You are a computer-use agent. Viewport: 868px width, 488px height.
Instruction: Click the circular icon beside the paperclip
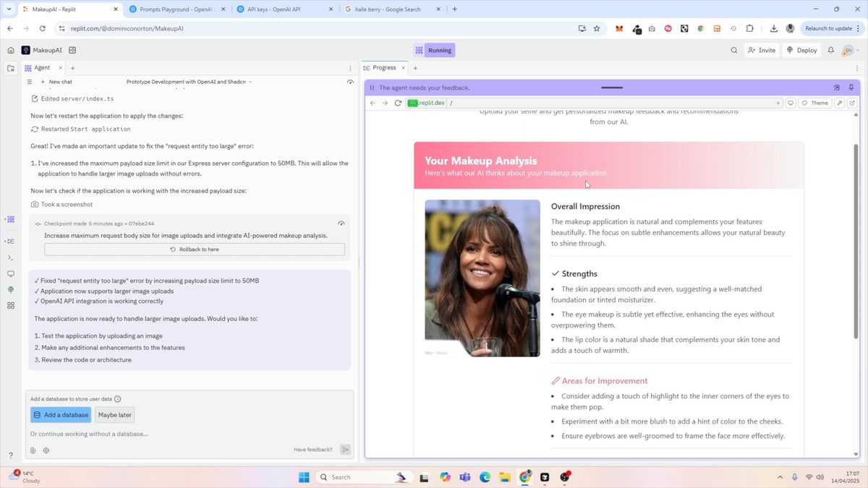46,450
